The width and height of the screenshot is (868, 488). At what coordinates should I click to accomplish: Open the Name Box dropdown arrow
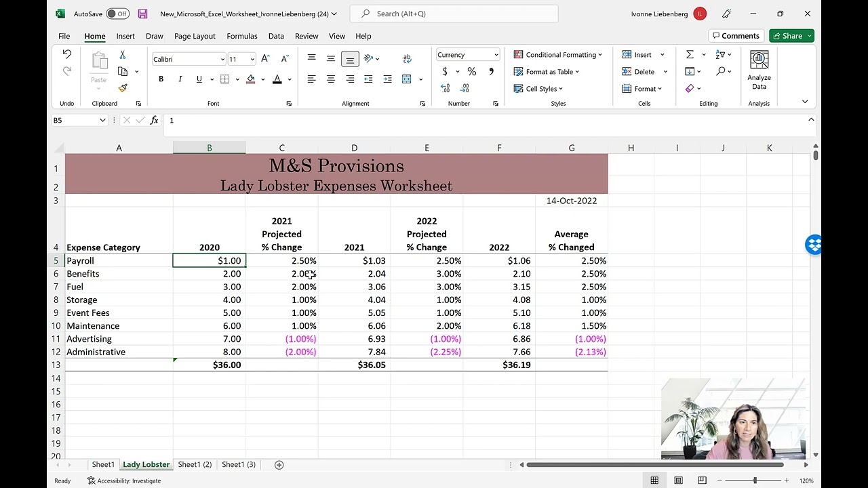[102, 120]
